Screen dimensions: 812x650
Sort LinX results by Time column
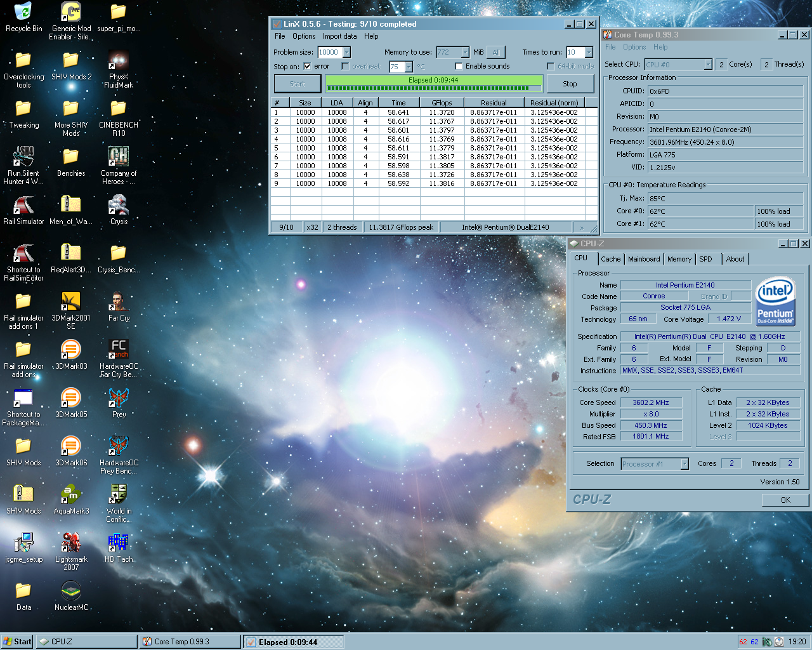point(399,103)
